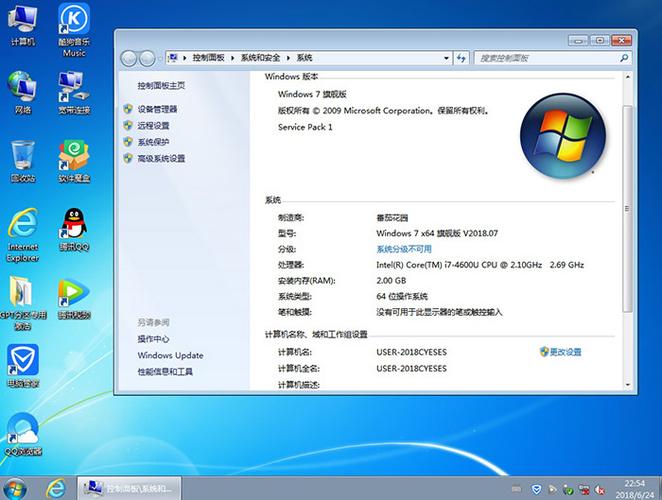The image size is (662, 500).
Task: Click the 系统和安全 breadcrumb segment
Action: point(260,58)
